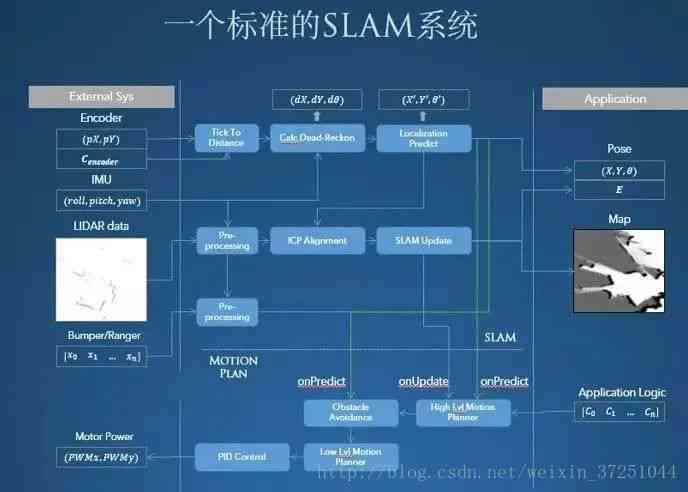The width and height of the screenshot is (688, 492).
Task: Click the Bumper/Ranger array box
Action: tap(101, 356)
